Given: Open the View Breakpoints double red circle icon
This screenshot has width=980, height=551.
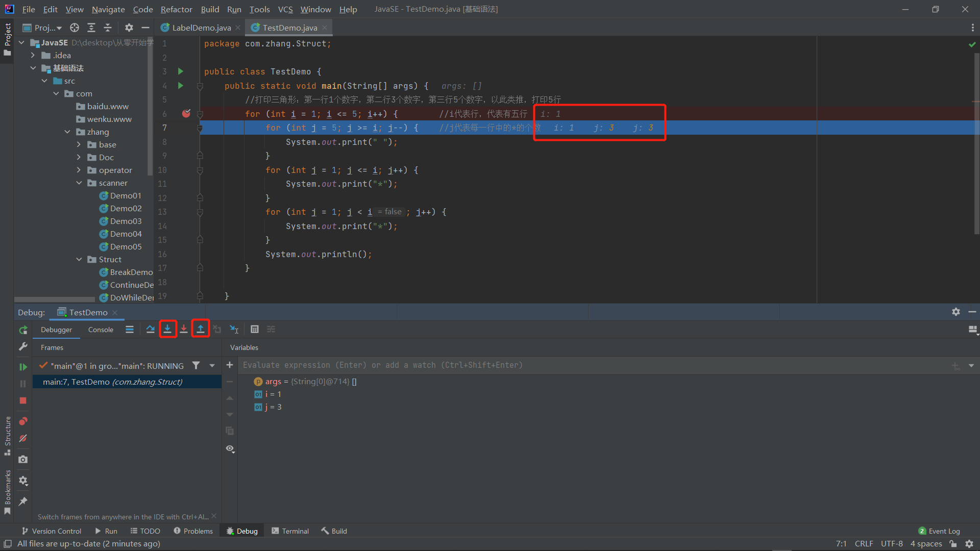Looking at the screenshot, I should [x=23, y=421].
